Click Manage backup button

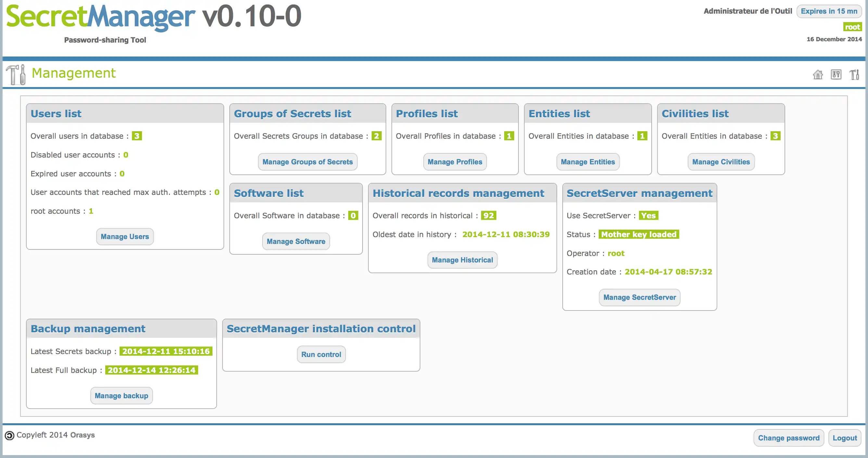[x=121, y=395]
